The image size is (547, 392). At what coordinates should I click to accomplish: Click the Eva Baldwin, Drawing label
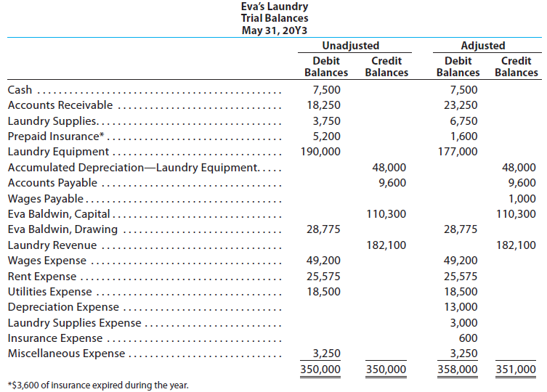[x=62, y=229]
